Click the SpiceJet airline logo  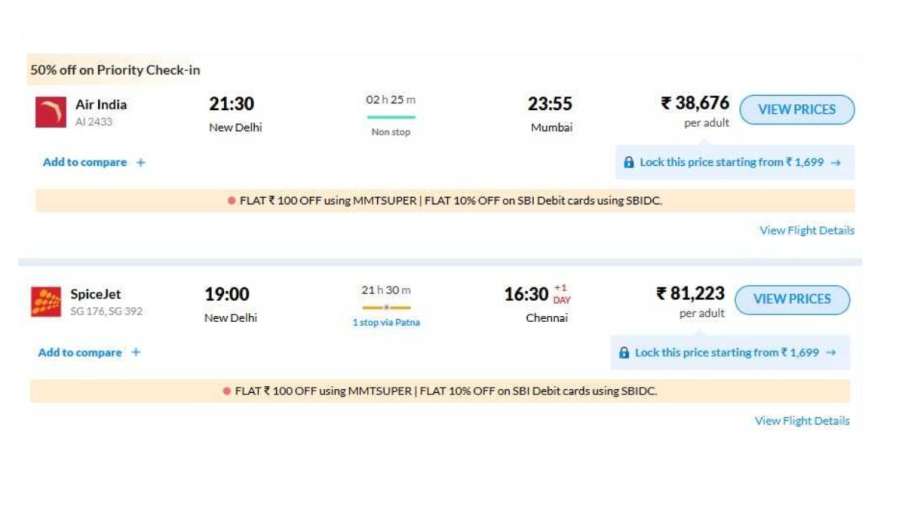tap(46, 302)
